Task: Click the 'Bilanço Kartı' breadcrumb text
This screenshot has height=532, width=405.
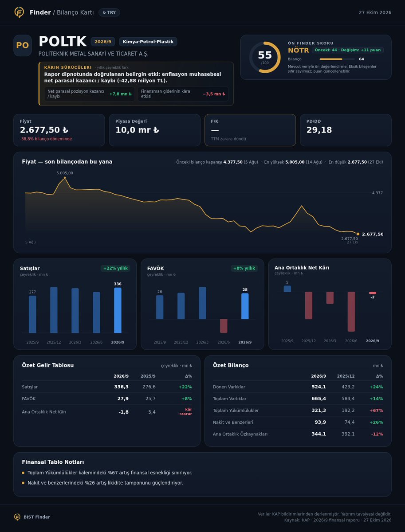Action: pos(75,12)
